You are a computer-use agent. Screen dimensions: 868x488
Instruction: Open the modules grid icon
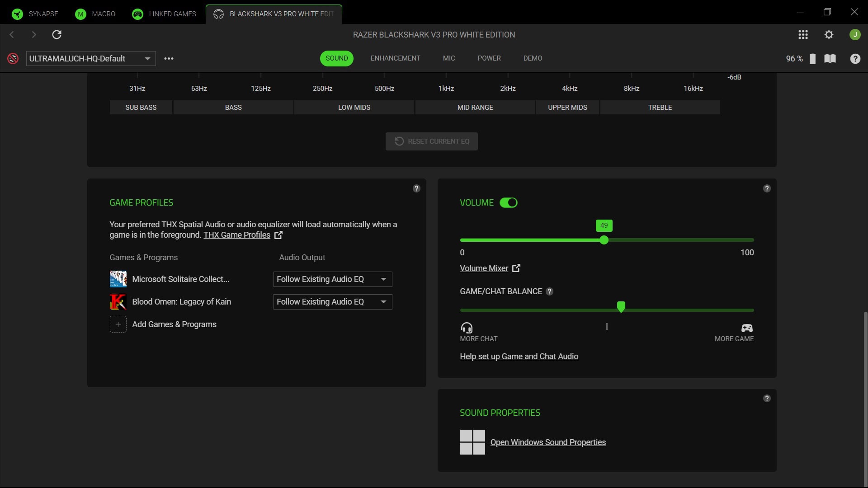tap(803, 35)
